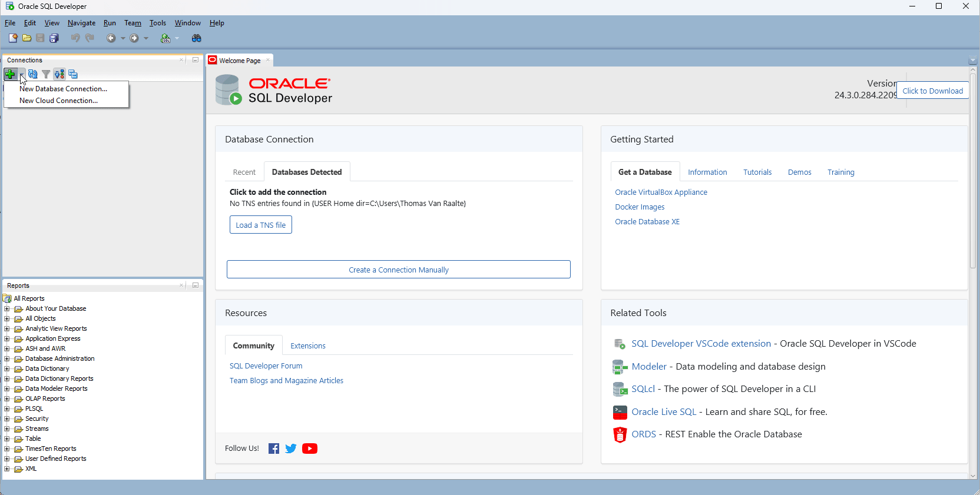
Task: Click the Open folder toolbar icon
Action: tap(27, 38)
